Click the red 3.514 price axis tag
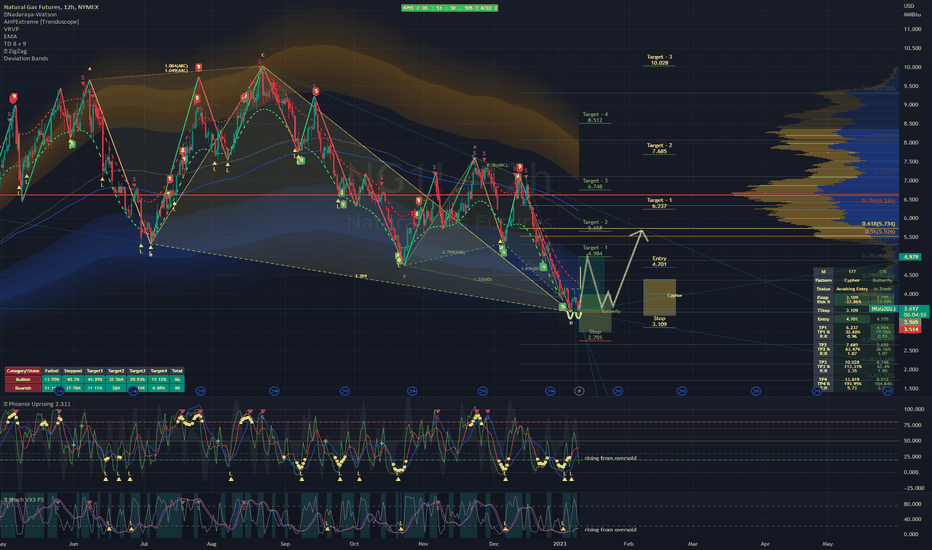Viewport: 932px width, 550px height. (910, 329)
